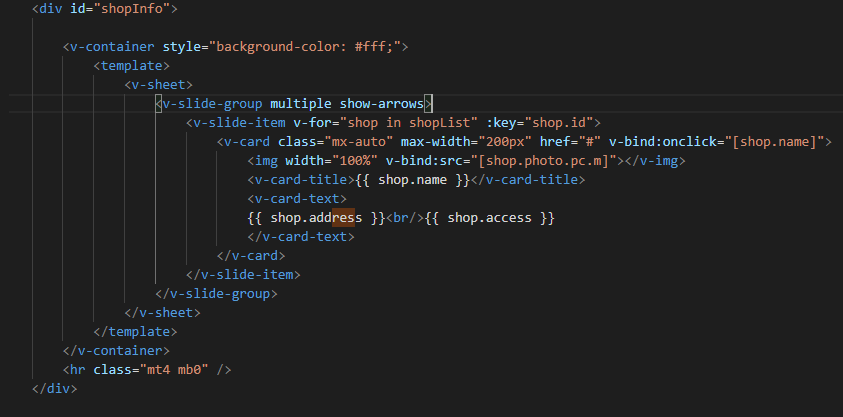Click the opening template tag
843x417 pixels.
pyautogui.click(x=125, y=66)
